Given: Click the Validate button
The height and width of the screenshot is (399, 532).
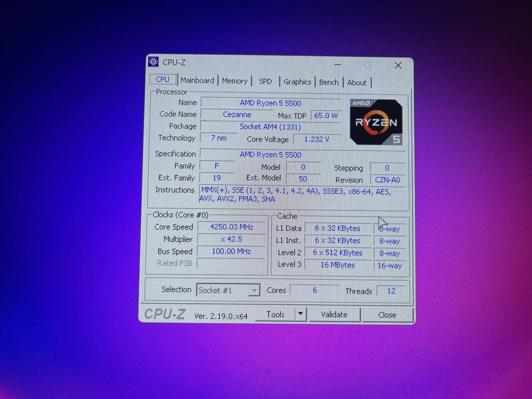Looking at the screenshot, I should pyautogui.click(x=334, y=315).
